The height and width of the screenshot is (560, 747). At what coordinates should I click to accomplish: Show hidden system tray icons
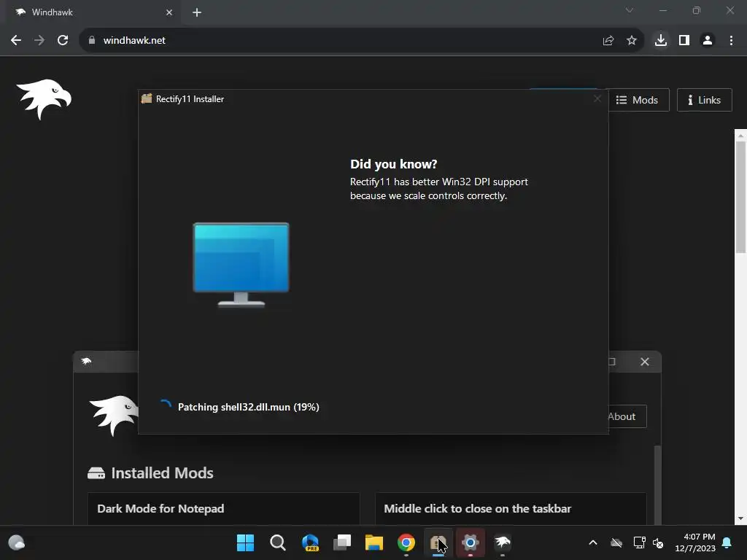pos(593,542)
